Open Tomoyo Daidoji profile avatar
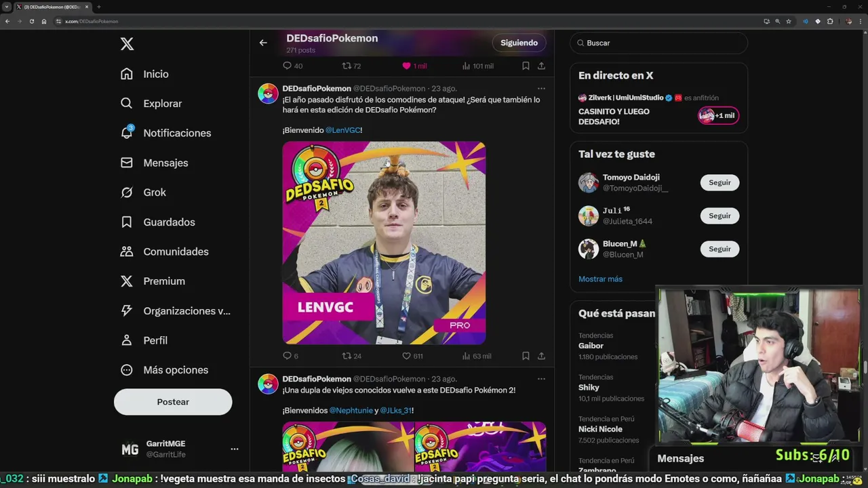Screen dimensions: 868x488 click(589, 182)
